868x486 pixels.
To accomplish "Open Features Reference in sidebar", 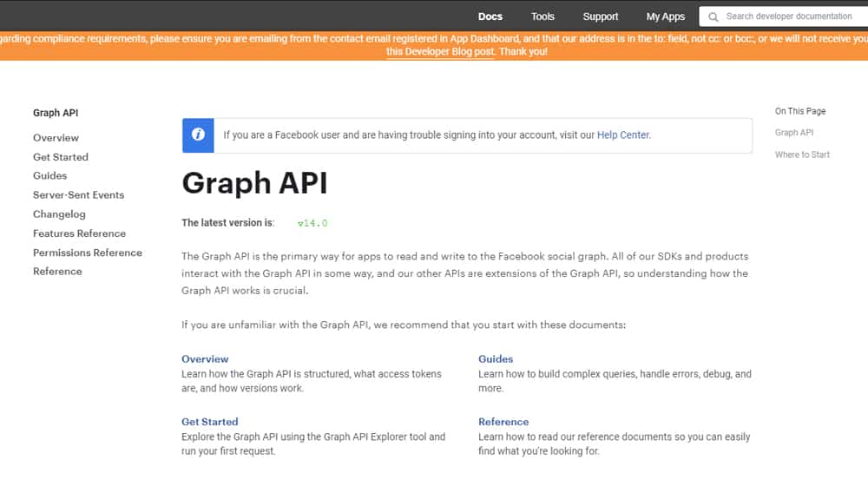I will tap(79, 233).
